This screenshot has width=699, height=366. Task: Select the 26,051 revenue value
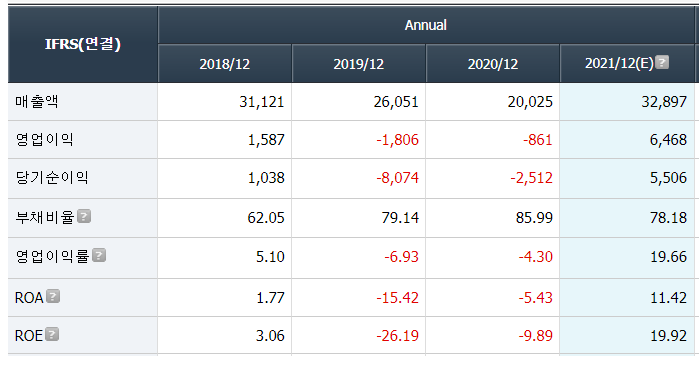pyautogui.click(x=396, y=102)
